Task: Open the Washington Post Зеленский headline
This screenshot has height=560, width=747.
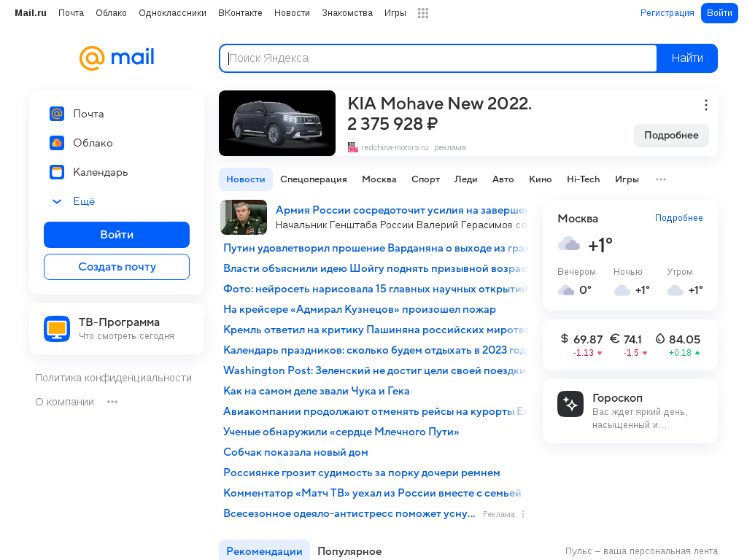Action: click(x=374, y=370)
